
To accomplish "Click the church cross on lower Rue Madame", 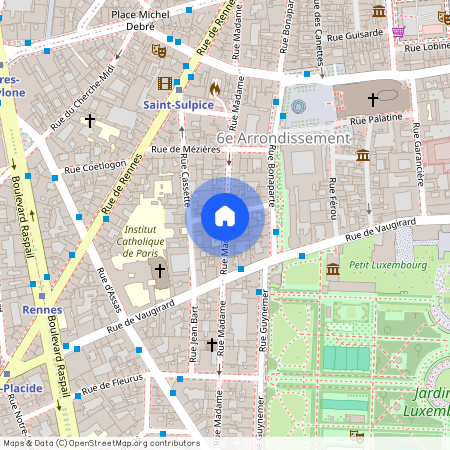I will pyautogui.click(x=212, y=344).
